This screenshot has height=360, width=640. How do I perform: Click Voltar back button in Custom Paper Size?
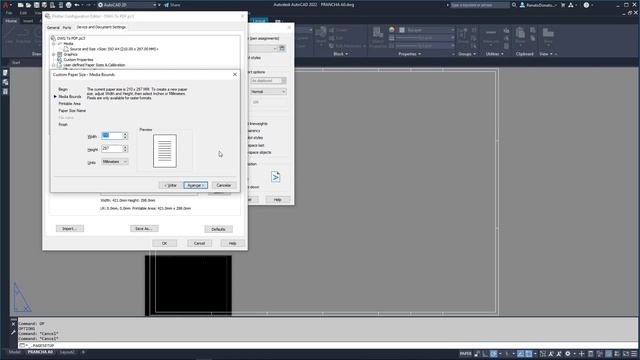click(171, 185)
